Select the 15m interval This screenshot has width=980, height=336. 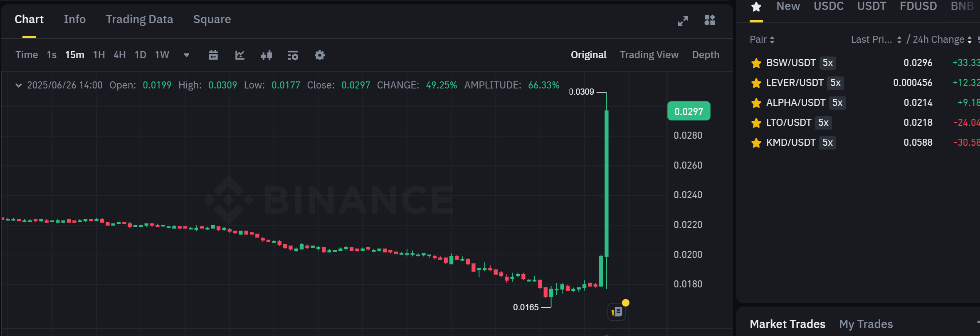tap(75, 55)
